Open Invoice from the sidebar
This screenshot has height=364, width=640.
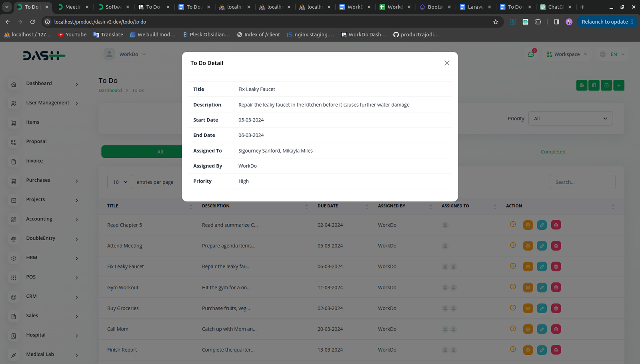pyautogui.click(x=34, y=161)
